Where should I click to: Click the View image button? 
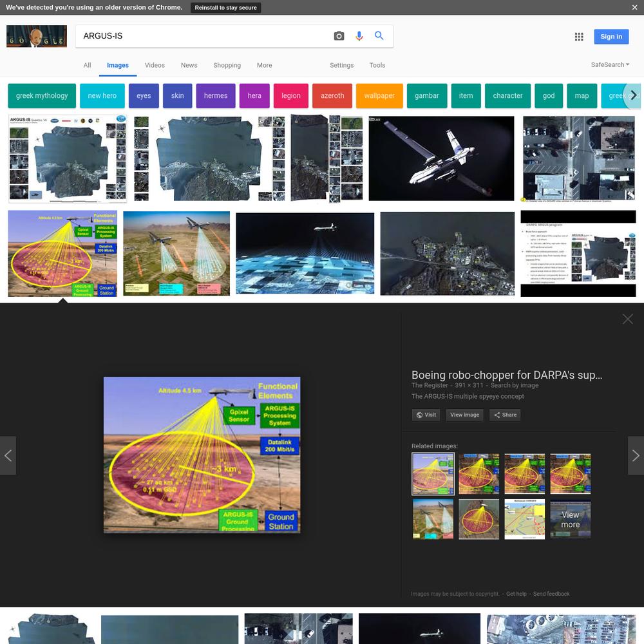click(x=464, y=415)
